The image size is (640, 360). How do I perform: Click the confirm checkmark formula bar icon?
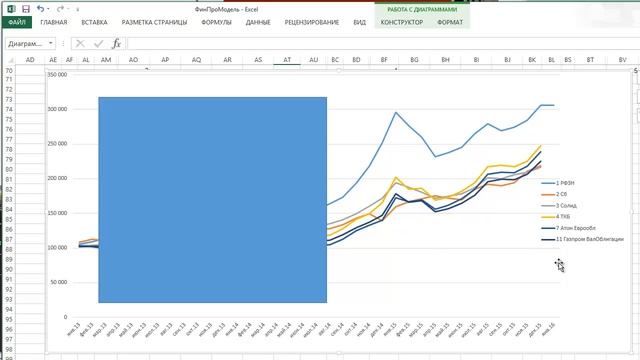click(98, 43)
